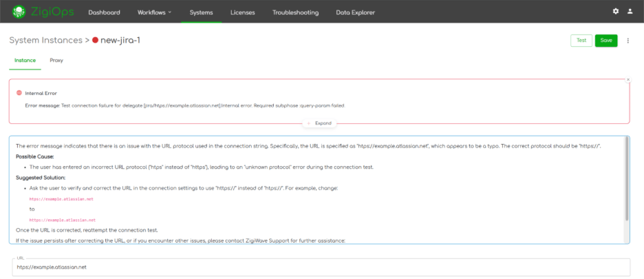Click the red Internal Error status icon
The height and width of the screenshot is (279, 644).
19,93
